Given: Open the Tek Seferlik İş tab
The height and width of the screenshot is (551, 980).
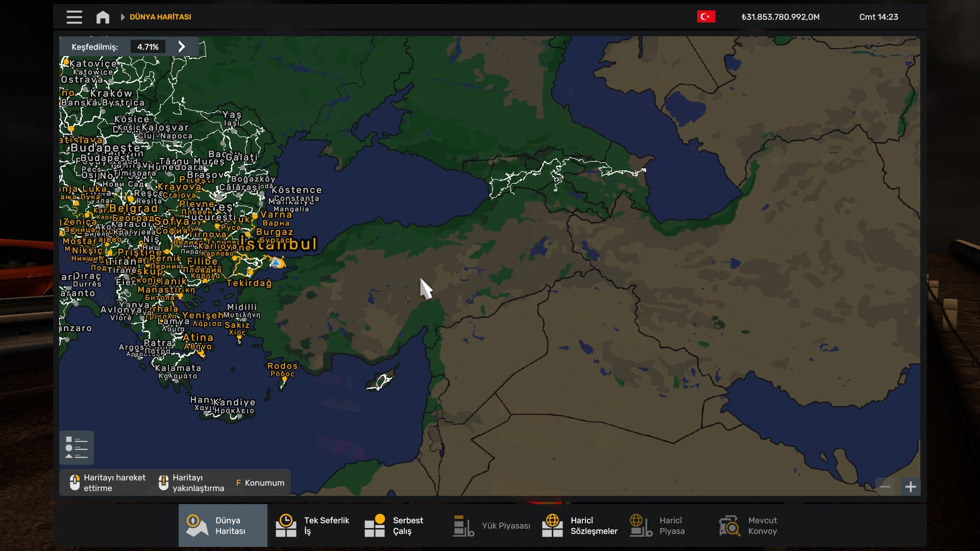Looking at the screenshot, I should pyautogui.click(x=312, y=525).
